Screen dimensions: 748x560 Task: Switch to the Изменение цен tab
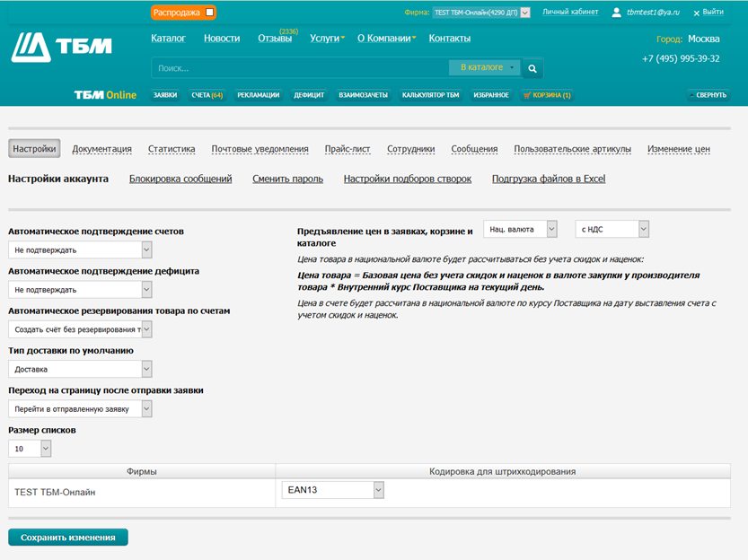[678, 149]
